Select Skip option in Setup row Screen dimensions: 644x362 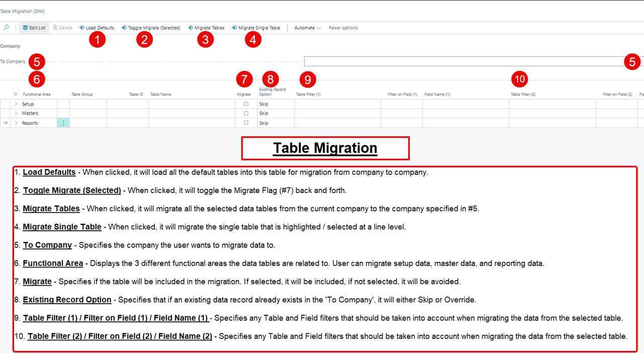point(276,104)
